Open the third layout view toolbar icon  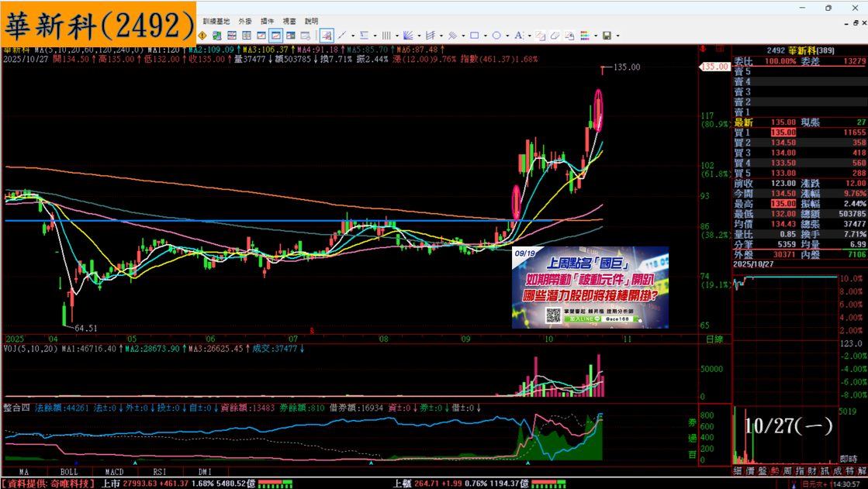pos(231,36)
